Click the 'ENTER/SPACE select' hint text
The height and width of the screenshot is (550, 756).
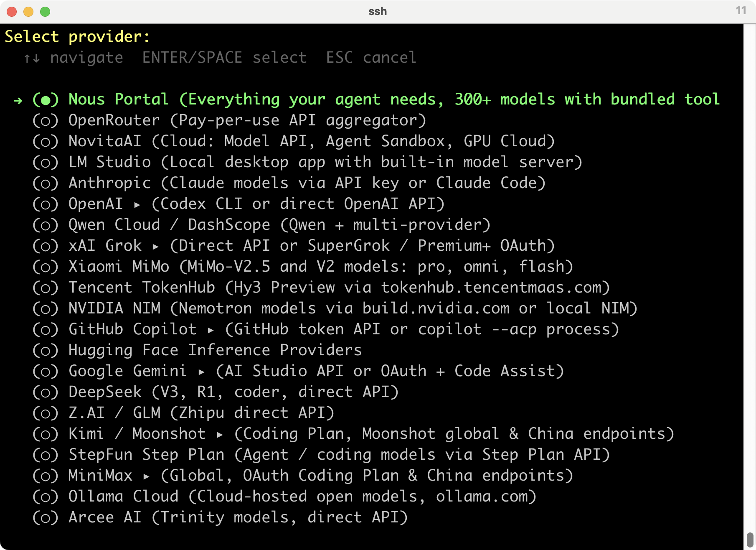[225, 58]
